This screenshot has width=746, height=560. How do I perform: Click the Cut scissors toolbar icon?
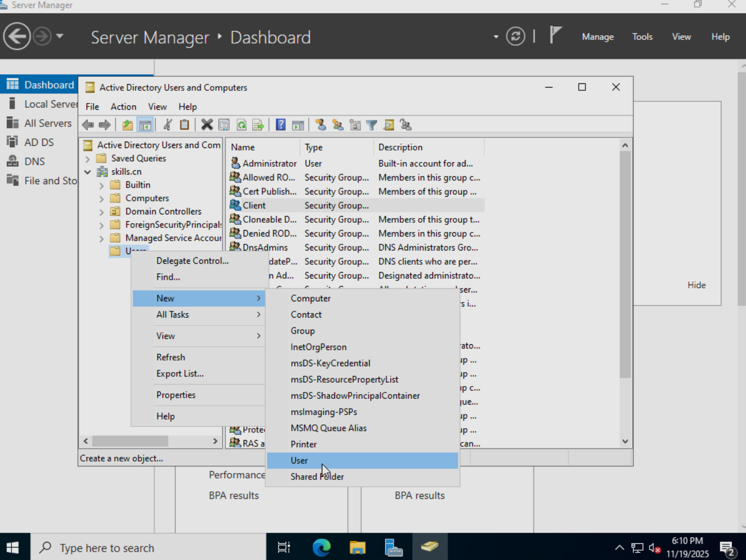pos(168,125)
